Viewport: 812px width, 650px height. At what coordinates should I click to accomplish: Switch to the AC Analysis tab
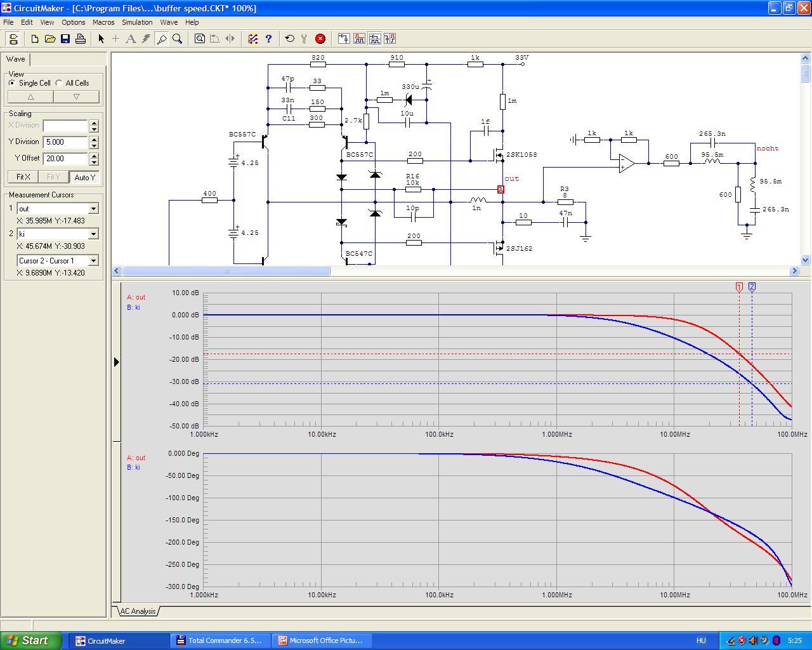click(138, 611)
